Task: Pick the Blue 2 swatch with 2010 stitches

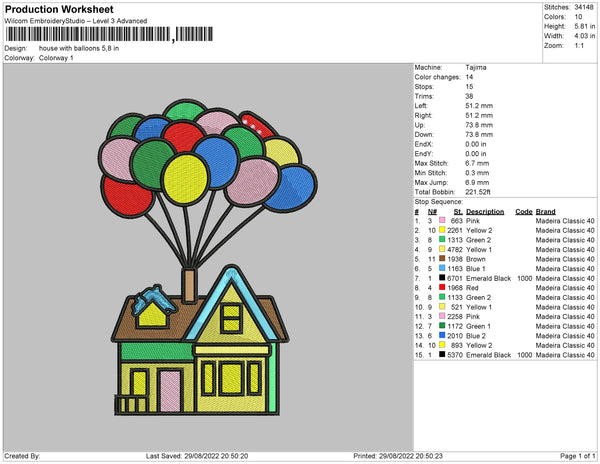Action: [442, 335]
